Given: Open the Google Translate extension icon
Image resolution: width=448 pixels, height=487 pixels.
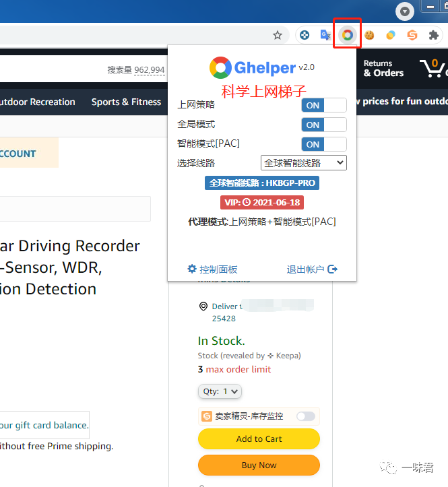Looking at the screenshot, I should 325,35.
